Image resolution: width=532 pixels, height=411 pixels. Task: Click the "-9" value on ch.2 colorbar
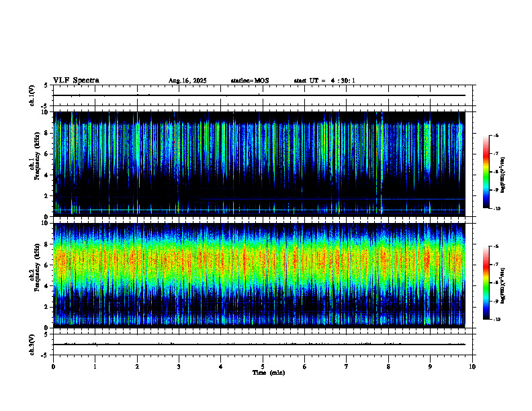point(496,301)
